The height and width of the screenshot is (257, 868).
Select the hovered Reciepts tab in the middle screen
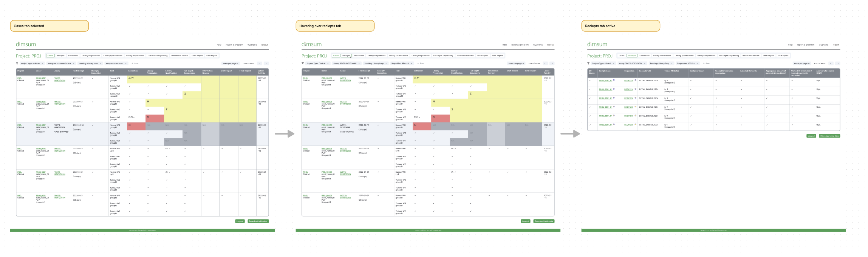[x=346, y=56]
